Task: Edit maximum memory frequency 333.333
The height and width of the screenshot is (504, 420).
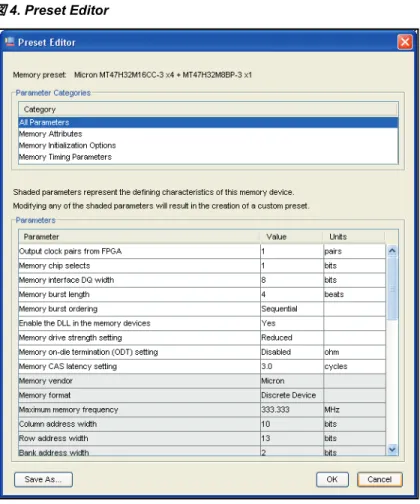Action: coord(292,410)
